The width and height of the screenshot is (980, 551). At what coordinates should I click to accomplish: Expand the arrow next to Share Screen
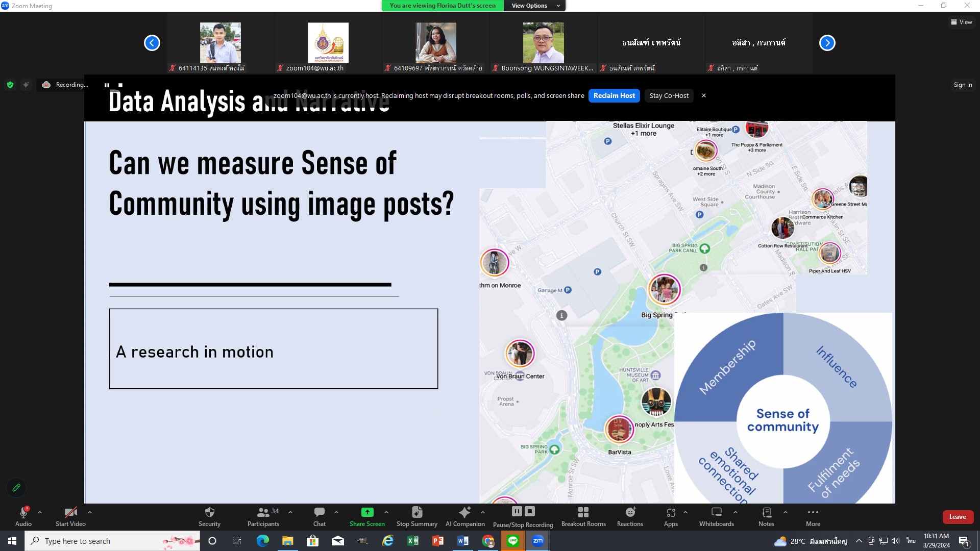[386, 512]
